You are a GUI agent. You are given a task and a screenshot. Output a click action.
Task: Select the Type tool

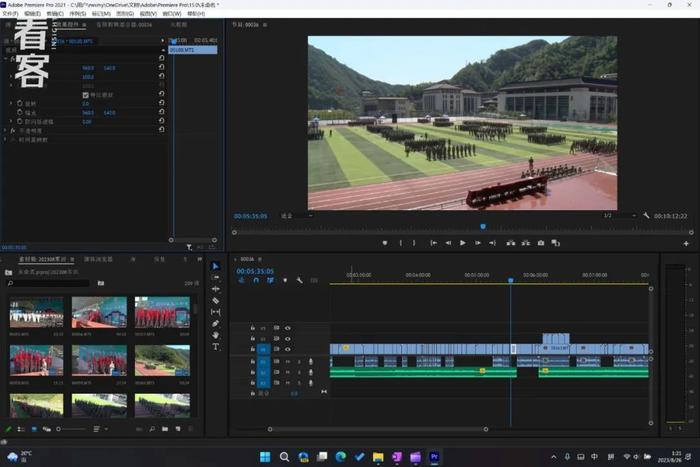pyautogui.click(x=216, y=346)
